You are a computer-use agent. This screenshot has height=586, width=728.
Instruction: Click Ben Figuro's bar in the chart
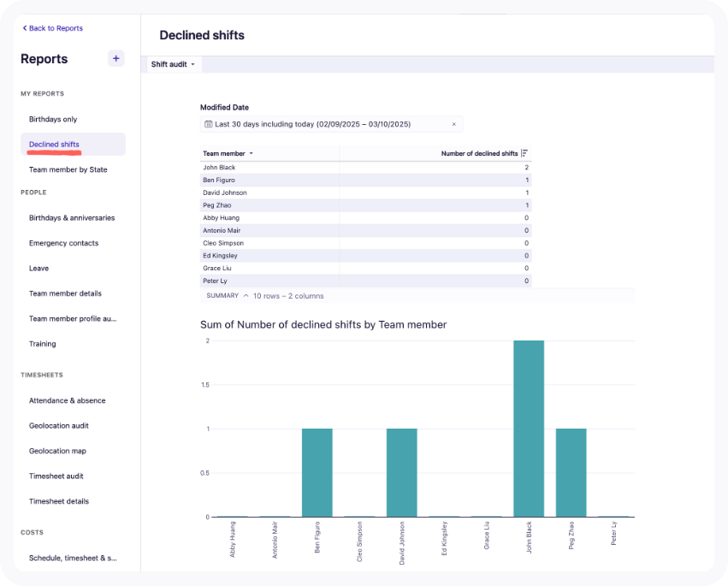click(317, 472)
